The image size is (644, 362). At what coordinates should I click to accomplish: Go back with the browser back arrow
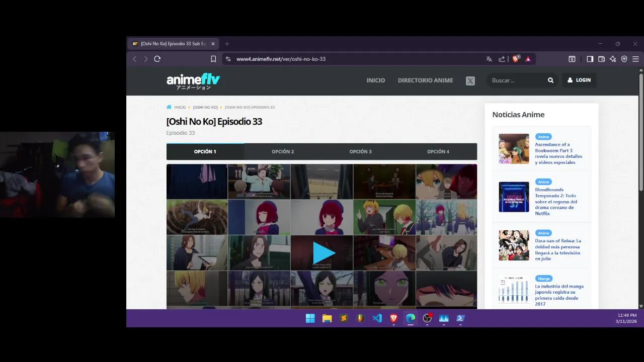coord(134,59)
